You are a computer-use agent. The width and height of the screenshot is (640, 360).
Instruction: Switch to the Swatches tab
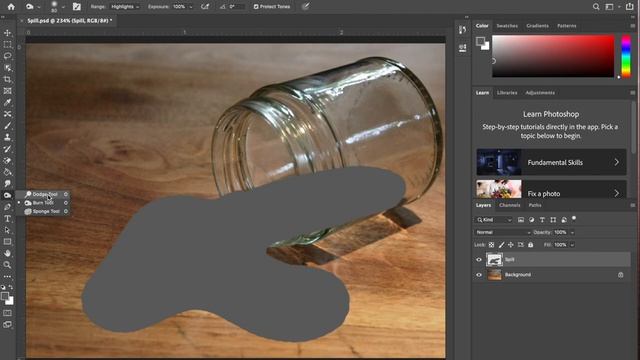point(507,26)
